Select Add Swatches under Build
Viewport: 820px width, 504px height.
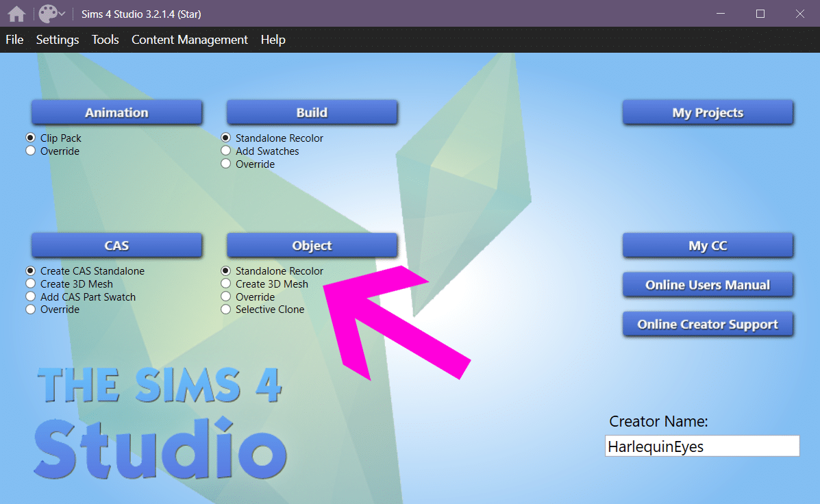coord(226,151)
